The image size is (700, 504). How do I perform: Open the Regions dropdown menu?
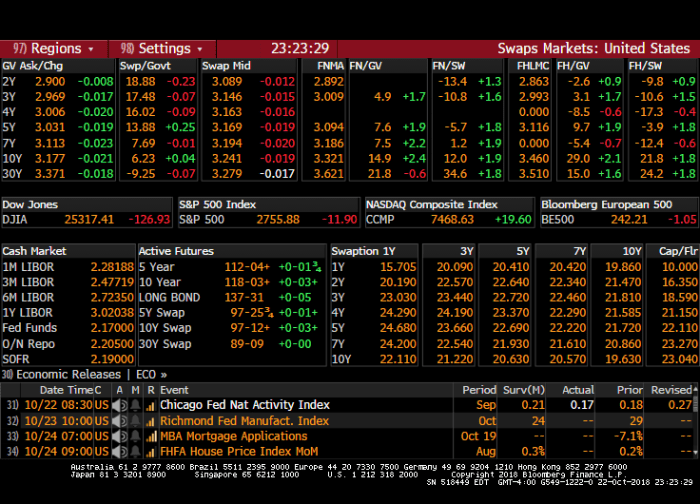54,48
